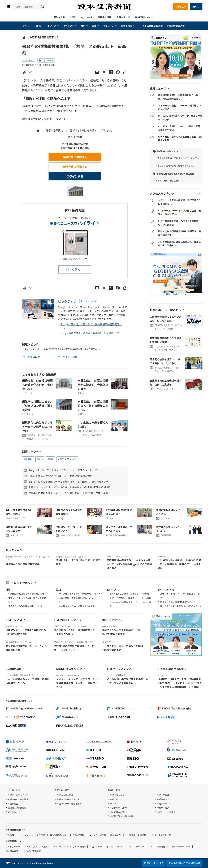Open the hamburger menu icon
This screenshot has height=868, width=208.
pyautogui.click(x=9, y=6)
